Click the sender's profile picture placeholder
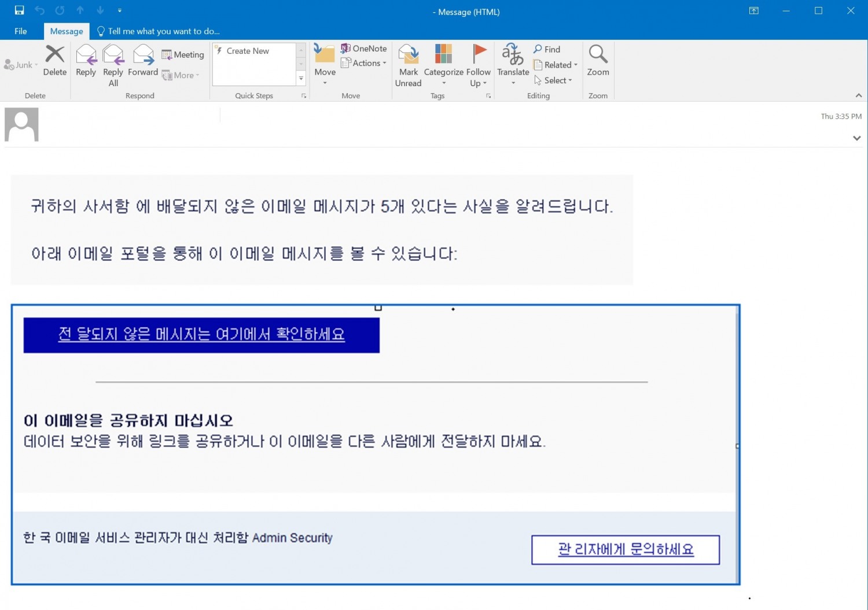 [21, 124]
